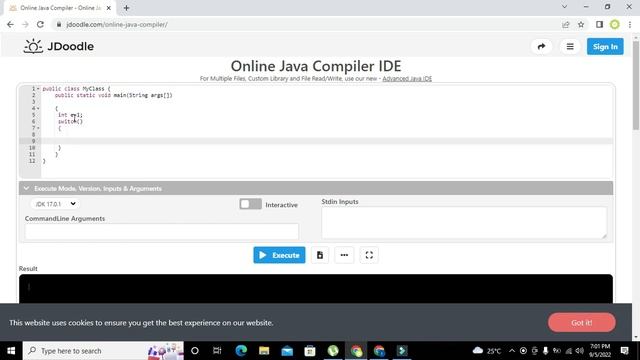Screen dimensions: 640x360
Task: Fold code at line 1 arrow
Action: pyautogui.click(x=38, y=89)
